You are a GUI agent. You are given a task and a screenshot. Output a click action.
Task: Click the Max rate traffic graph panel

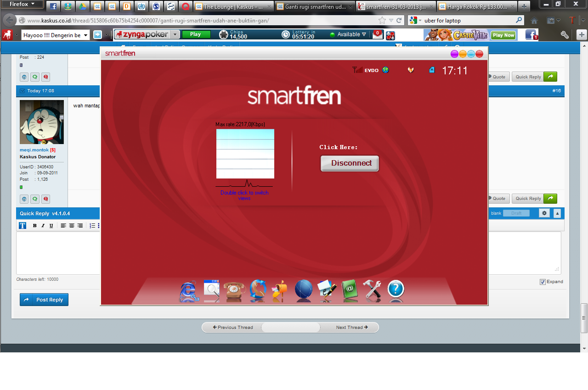[x=245, y=154]
